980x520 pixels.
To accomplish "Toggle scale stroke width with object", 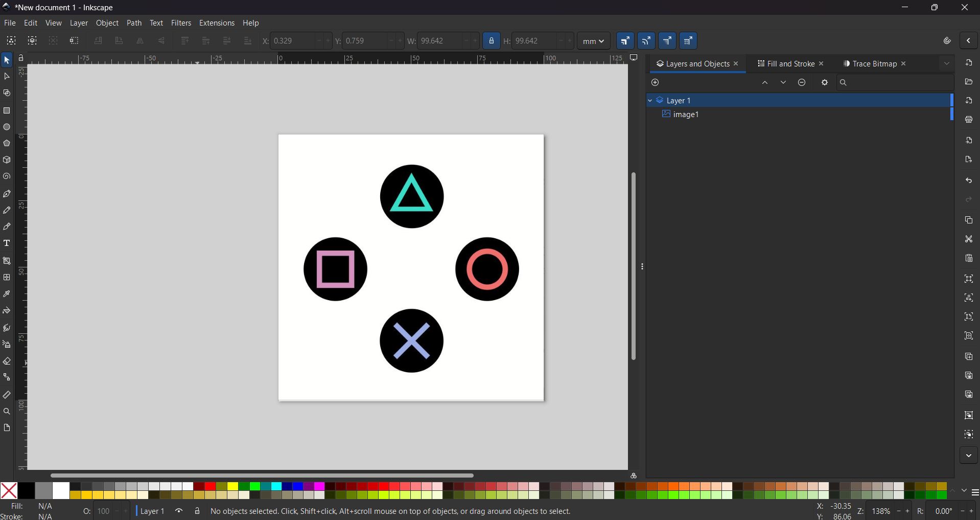I will click(625, 41).
